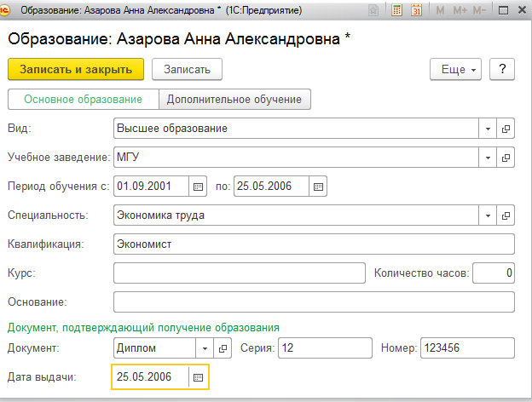This screenshot has height=402, width=532.
Task: Open the Учебное заведение linked record
Action: point(506,158)
